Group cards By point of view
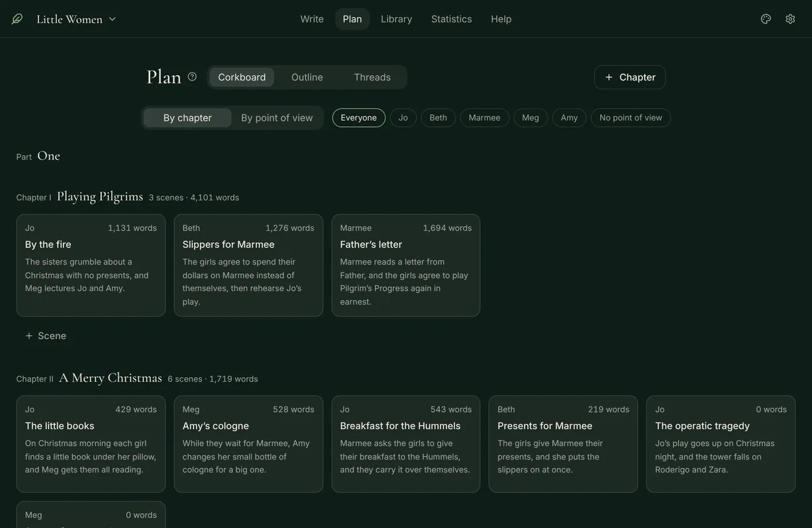The image size is (812, 528). pos(277,118)
